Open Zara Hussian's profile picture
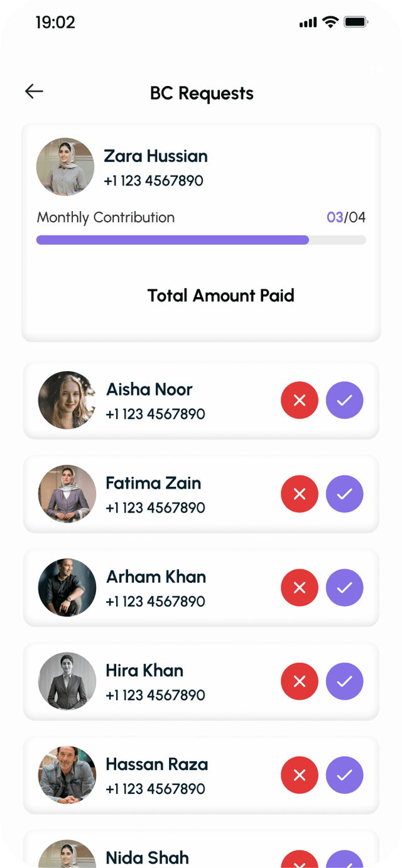This screenshot has height=868, width=402. click(x=65, y=167)
